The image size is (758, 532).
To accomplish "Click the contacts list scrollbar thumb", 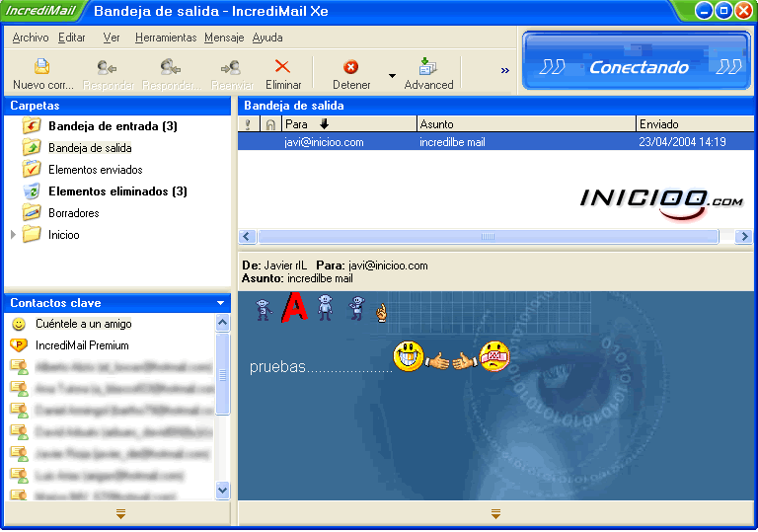I will (222, 374).
